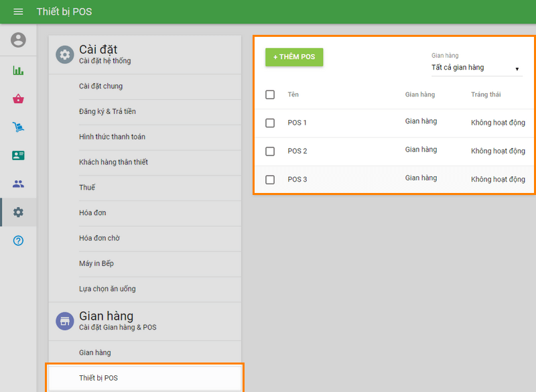Toggle the select-all header checkbox
This screenshot has height=392, width=536.
pyautogui.click(x=270, y=94)
